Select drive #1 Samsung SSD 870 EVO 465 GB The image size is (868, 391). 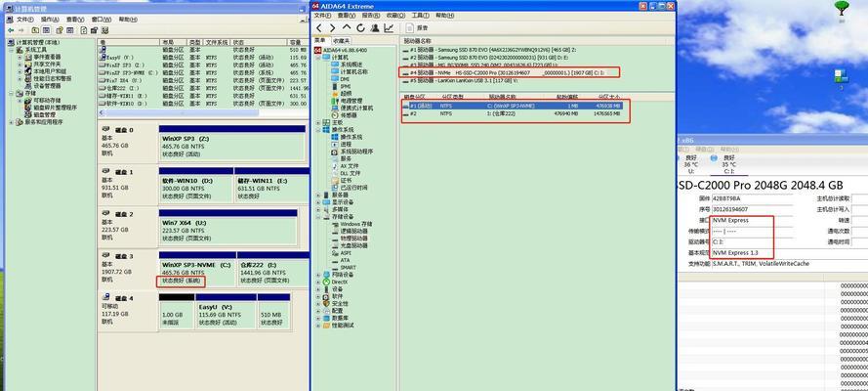pos(490,50)
